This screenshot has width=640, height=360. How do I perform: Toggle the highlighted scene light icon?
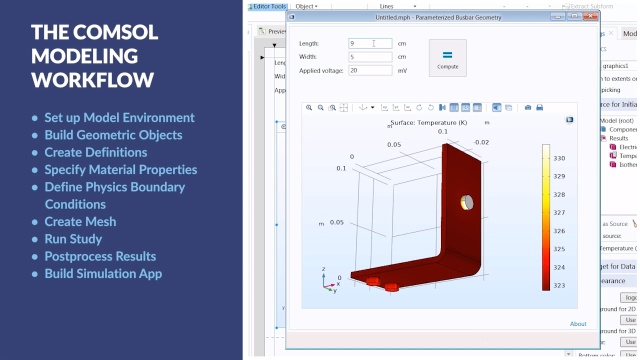pyautogui.click(x=496, y=108)
